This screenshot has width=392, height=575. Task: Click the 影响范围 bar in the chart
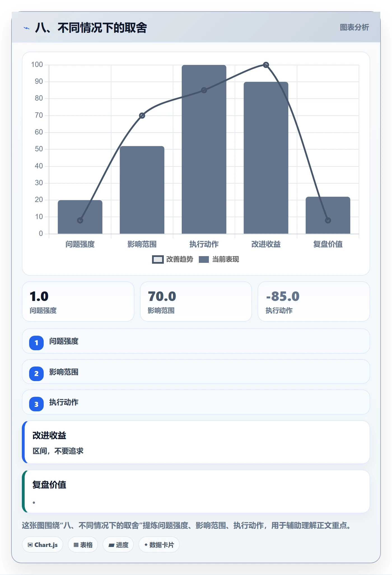pyautogui.click(x=142, y=190)
